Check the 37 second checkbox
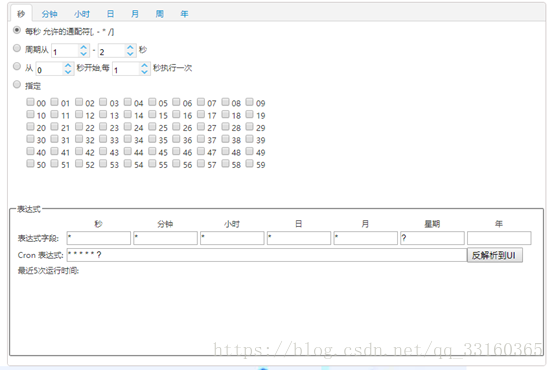The height and width of the screenshot is (370, 554). coord(201,139)
